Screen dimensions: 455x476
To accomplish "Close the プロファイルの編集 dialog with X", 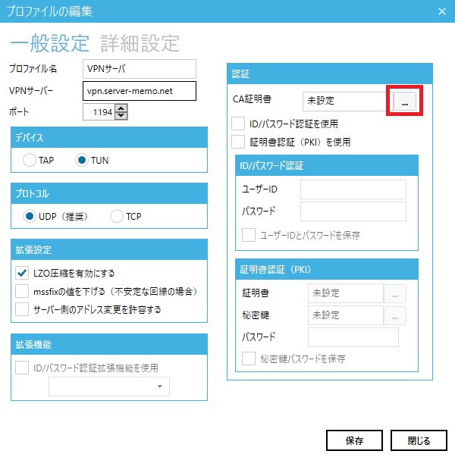I will point(442,11).
